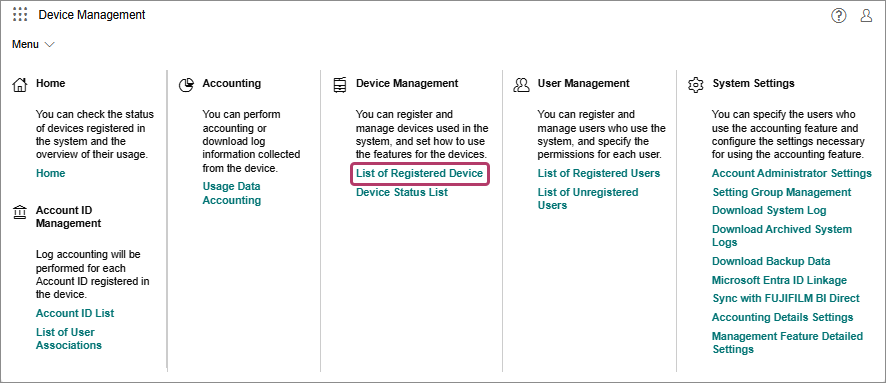This screenshot has width=886, height=383.
Task: Open Setting Group Management
Action: pos(781,192)
